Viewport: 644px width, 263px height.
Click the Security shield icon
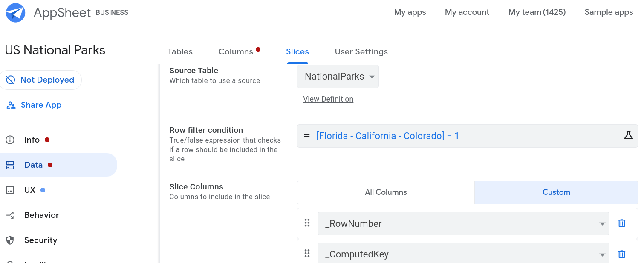(10, 240)
